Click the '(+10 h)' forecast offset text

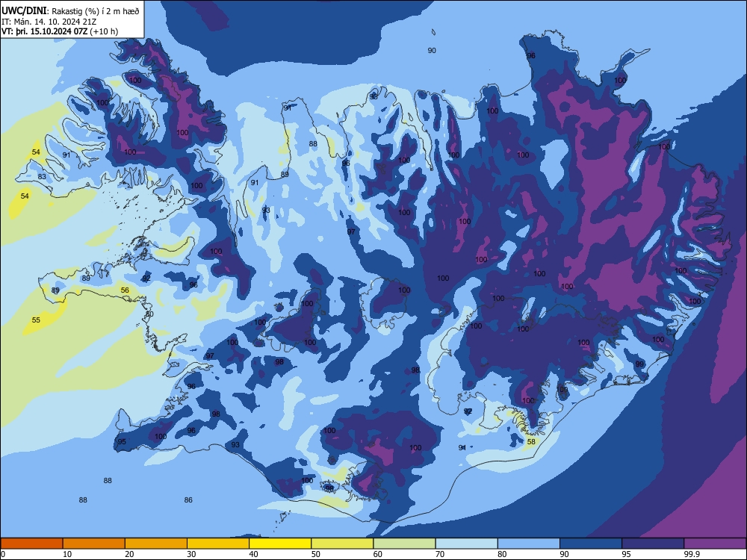pyautogui.click(x=104, y=31)
